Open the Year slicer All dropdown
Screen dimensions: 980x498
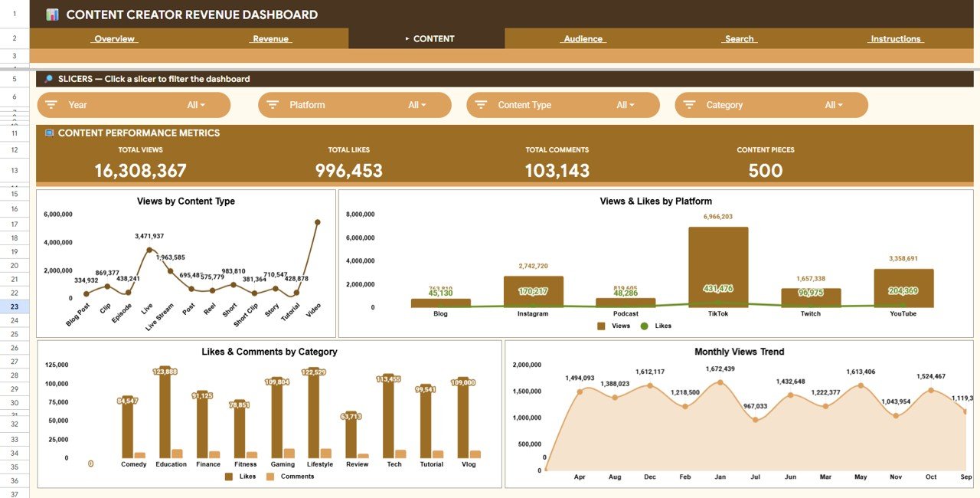click(x=197, y=105)
